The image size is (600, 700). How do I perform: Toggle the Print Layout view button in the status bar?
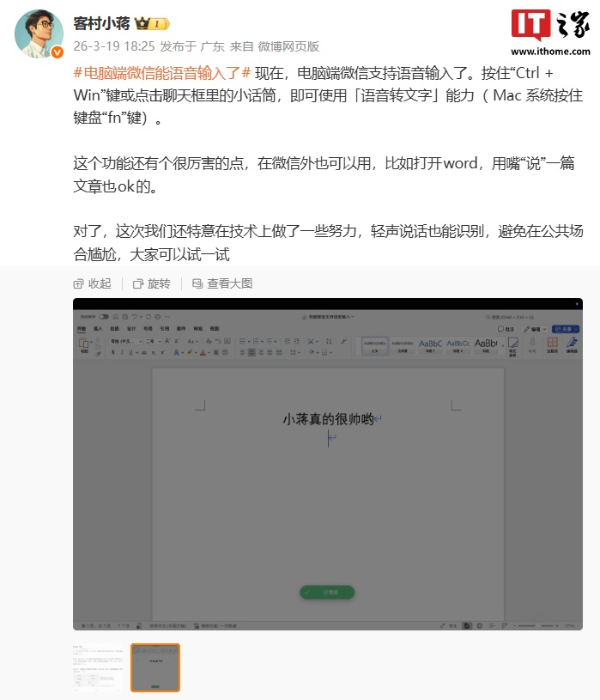coord(467,626)
